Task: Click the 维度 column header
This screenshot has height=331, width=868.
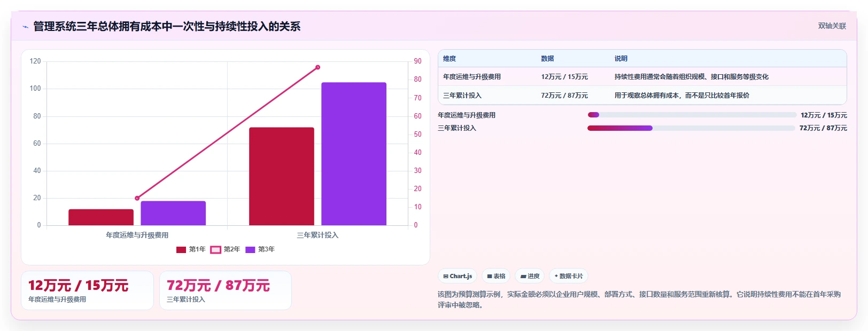Action: coord(449,59)
